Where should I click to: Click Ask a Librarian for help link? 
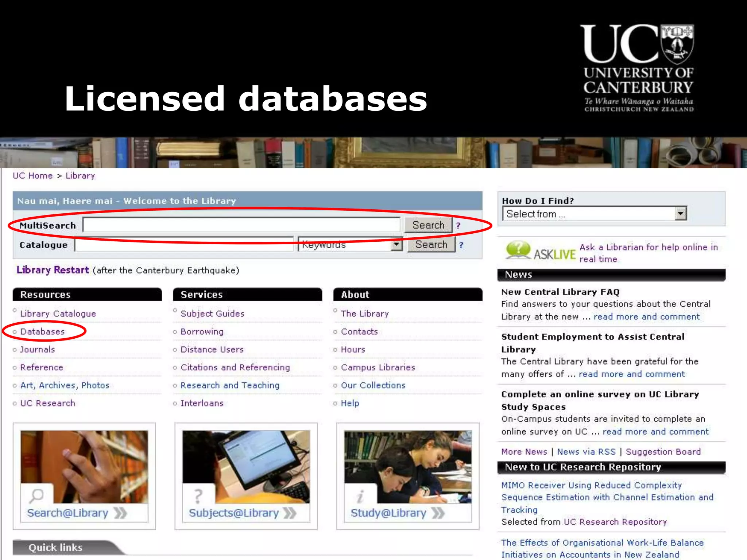pos(649,253)
